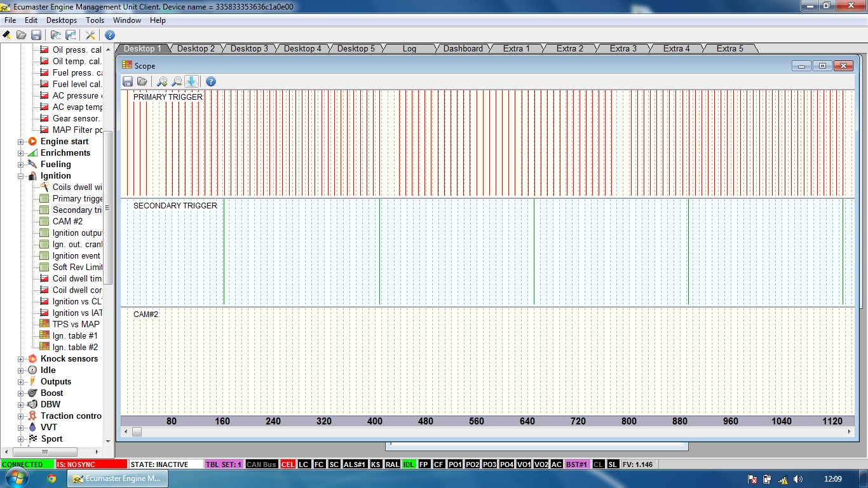Click the make permanent (burn) icon in main toolbar

pos(7,35)
